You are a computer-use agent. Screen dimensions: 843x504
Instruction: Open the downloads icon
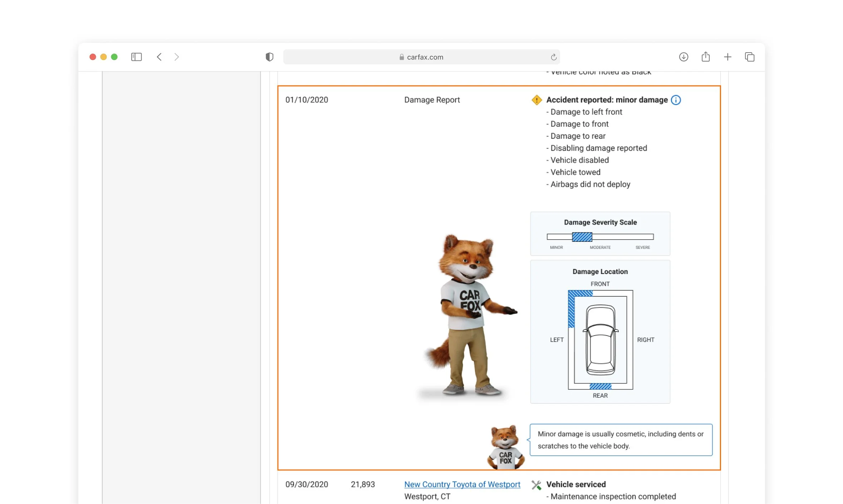pos(683,57)
